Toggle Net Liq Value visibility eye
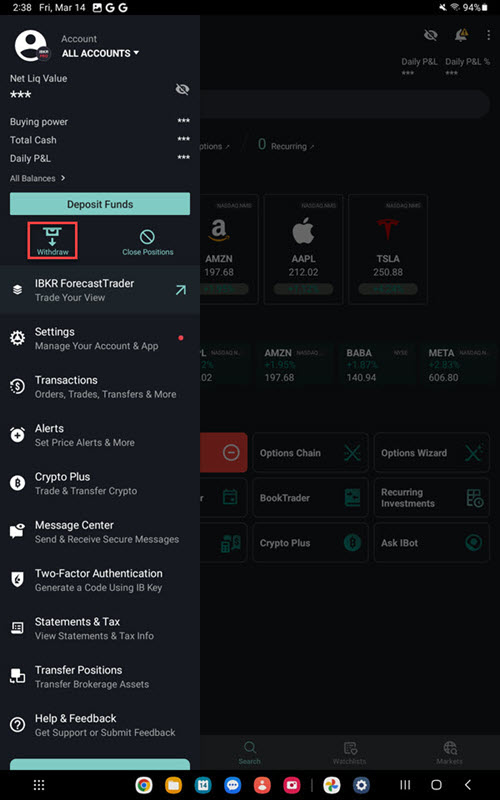 pos(182,89)
